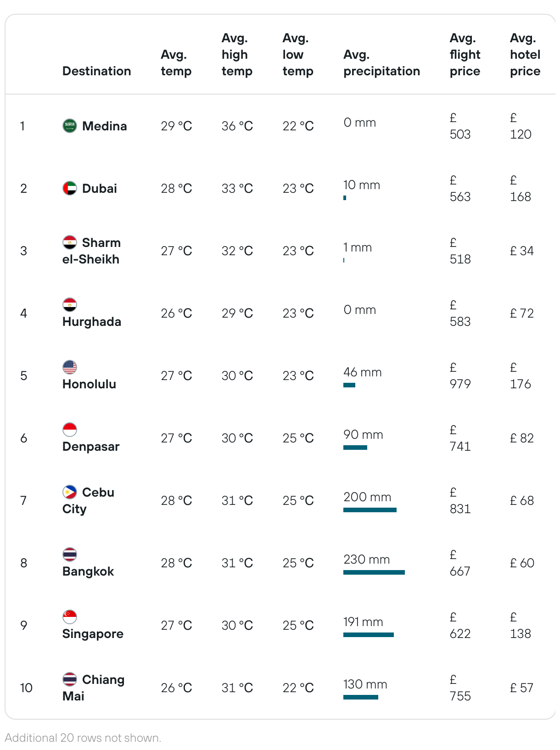560x750 pixels.
Task: Click the Avg. flight price header
Action: (465, 55)
